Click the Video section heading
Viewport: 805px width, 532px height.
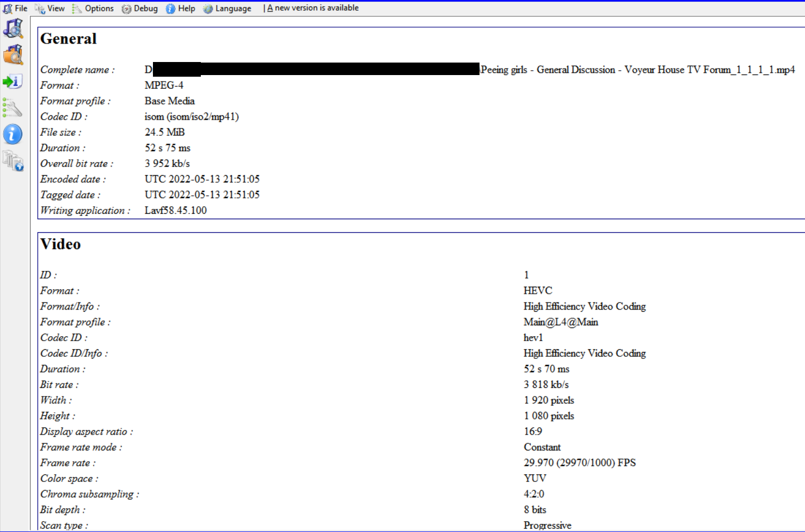[x=60, y=244]
